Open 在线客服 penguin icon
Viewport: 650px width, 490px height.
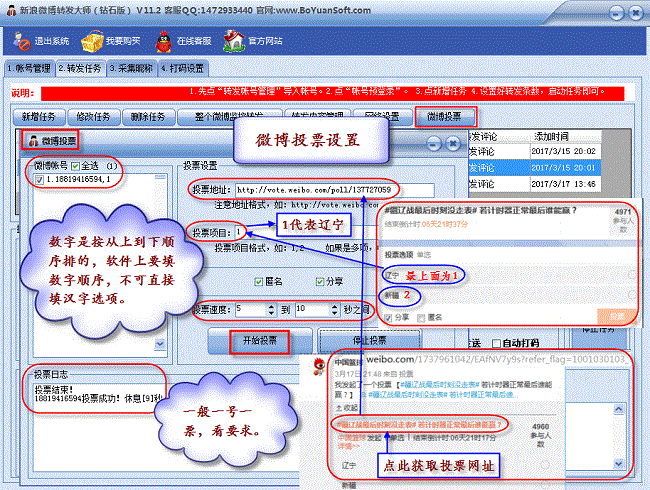click(x=164, y=41)
